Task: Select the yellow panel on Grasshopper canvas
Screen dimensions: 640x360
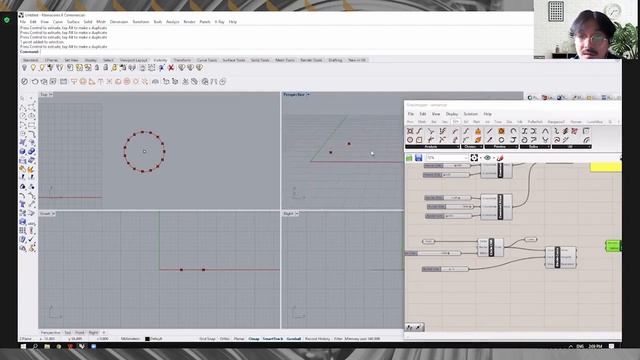Action: (606, 167)
